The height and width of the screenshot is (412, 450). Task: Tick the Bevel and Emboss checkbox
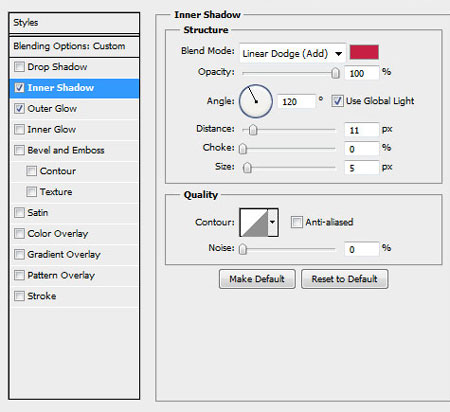pyautogui.click(x=19, y=150)
